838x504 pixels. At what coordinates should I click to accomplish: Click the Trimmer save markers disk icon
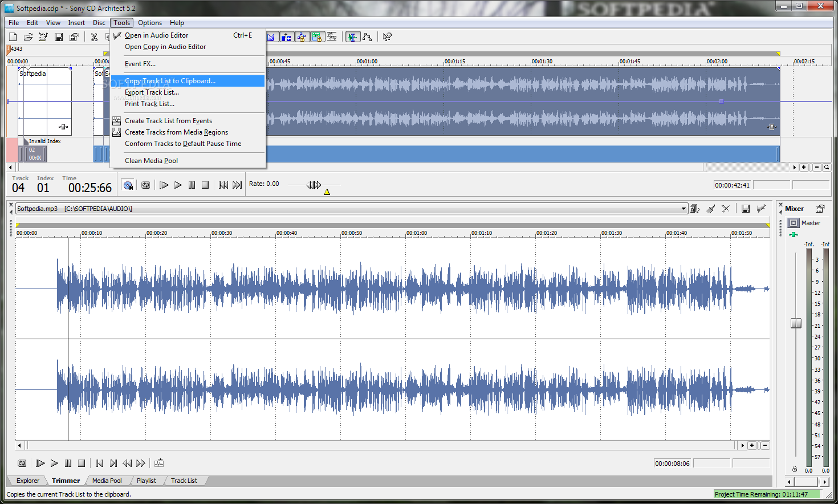[746, 209]
